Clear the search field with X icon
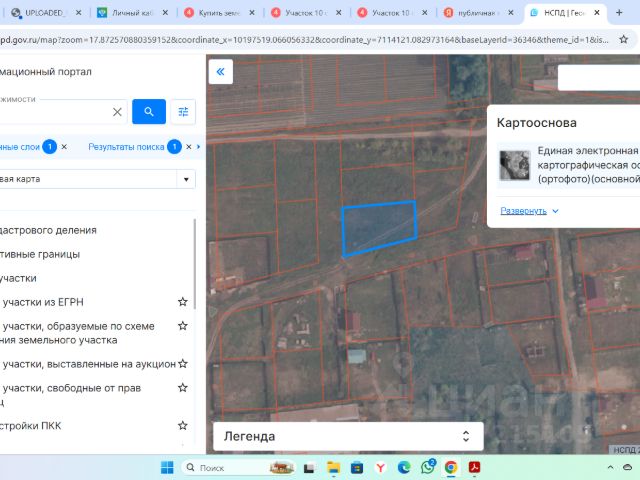The image size is (640, 480). 117,112
